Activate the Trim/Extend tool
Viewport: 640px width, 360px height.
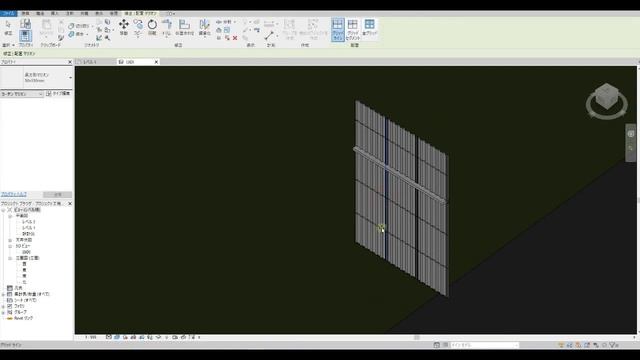167,27
